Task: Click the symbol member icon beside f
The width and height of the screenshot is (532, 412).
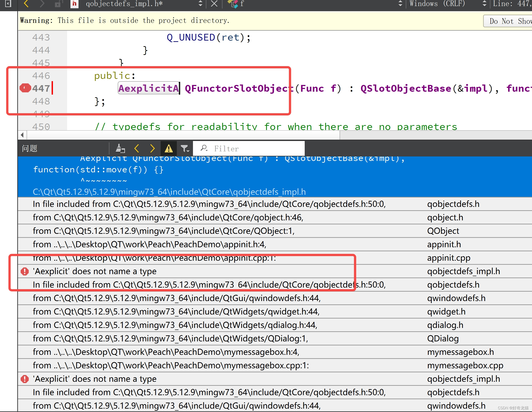Action: (x=232, y=4)
